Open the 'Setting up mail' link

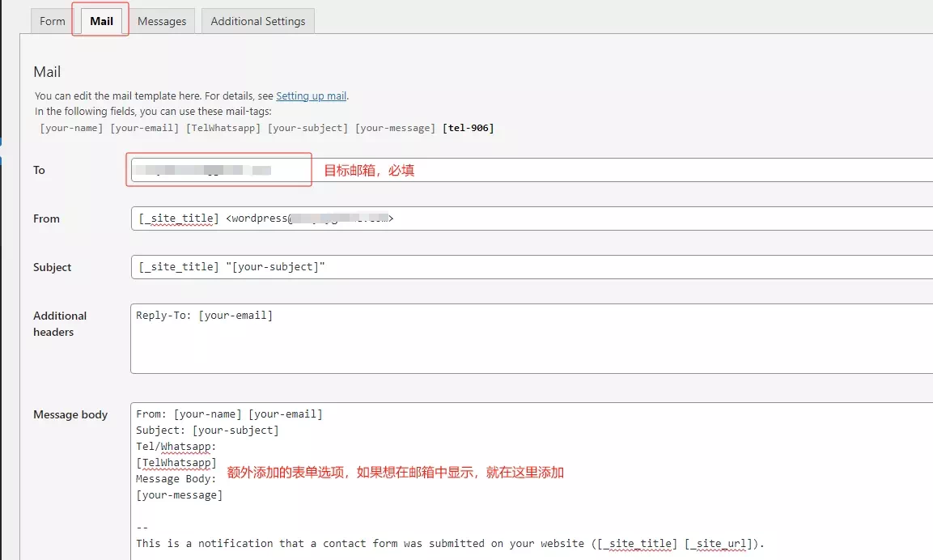click(312, 95)
